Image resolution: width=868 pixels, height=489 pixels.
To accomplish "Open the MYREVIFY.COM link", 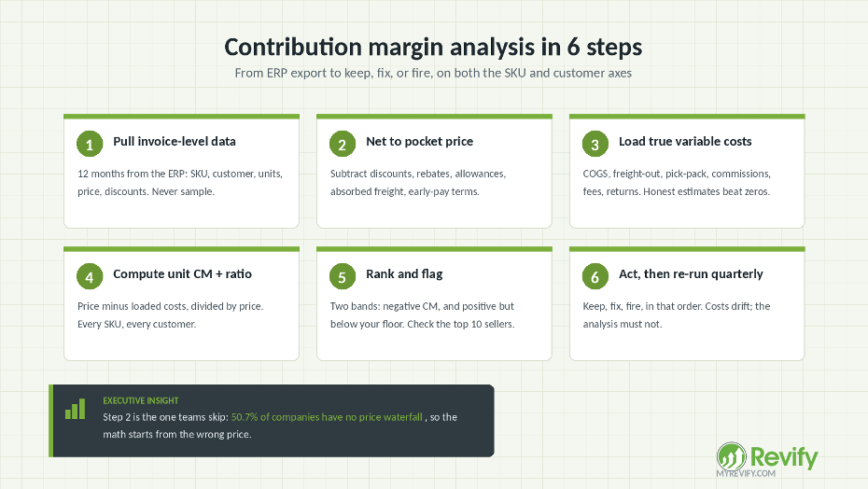I will point(746,473).
